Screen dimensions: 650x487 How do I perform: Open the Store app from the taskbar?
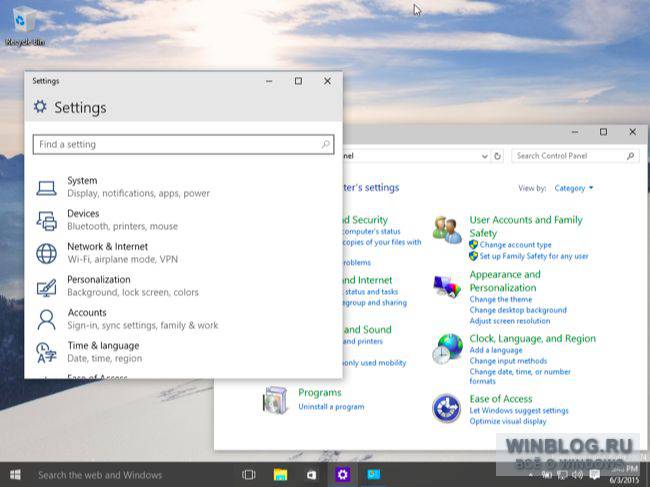coord(311,475)
